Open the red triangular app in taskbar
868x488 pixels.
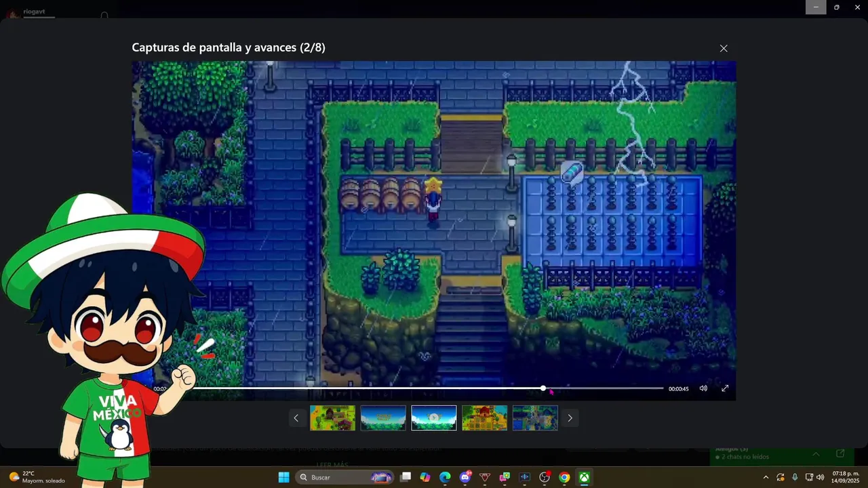tap(485, 477)
